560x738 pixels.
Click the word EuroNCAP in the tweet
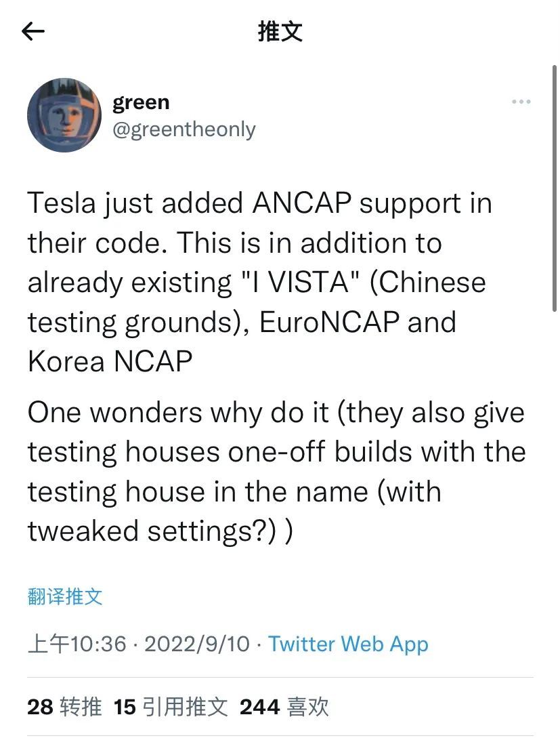[x=330, y=323]
